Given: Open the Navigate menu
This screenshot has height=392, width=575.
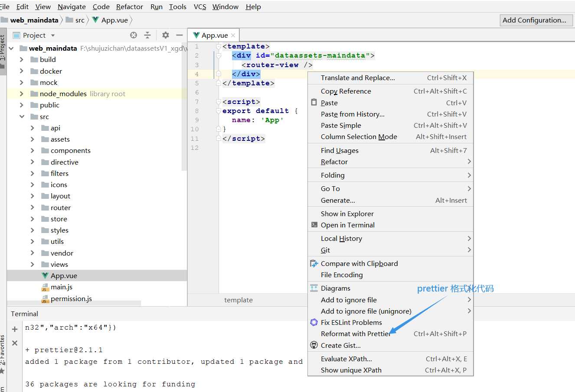Looking at the screenshot, I should [72, 6].
